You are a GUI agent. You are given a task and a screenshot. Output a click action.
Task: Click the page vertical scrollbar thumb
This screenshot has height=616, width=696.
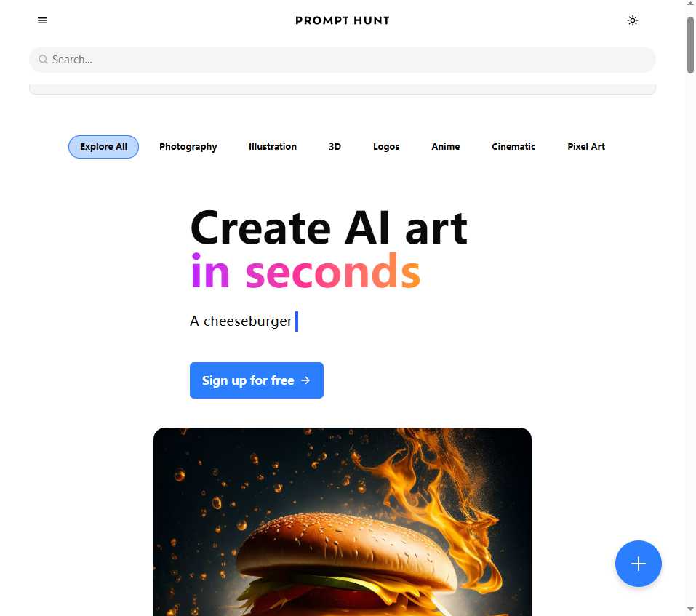coord(690,44)
